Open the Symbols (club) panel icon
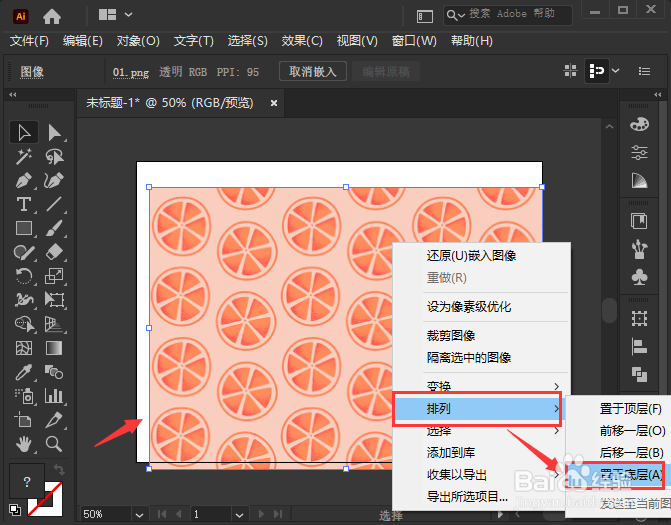Screen dimensions: 671x525 [639, 277]
